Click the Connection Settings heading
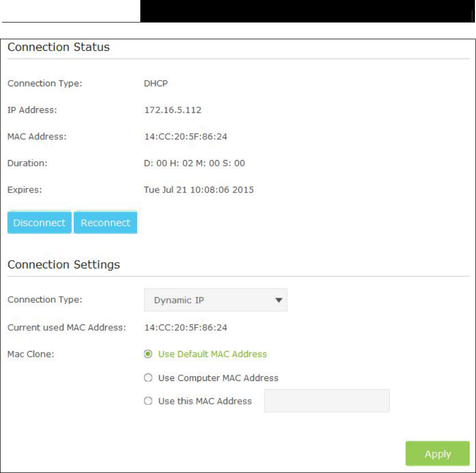The height and width of the screenshot is (473, 476). pos(64,265)
